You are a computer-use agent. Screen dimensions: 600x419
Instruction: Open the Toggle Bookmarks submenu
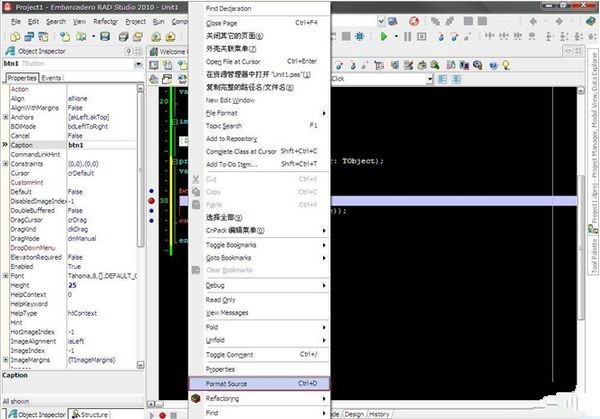[260, 245]
